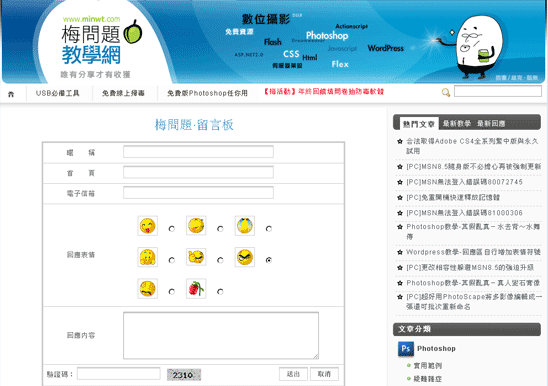
Task: Select the selected radio beside laughing emoticon
Action: pyautogui.click(x=268, y=260)
